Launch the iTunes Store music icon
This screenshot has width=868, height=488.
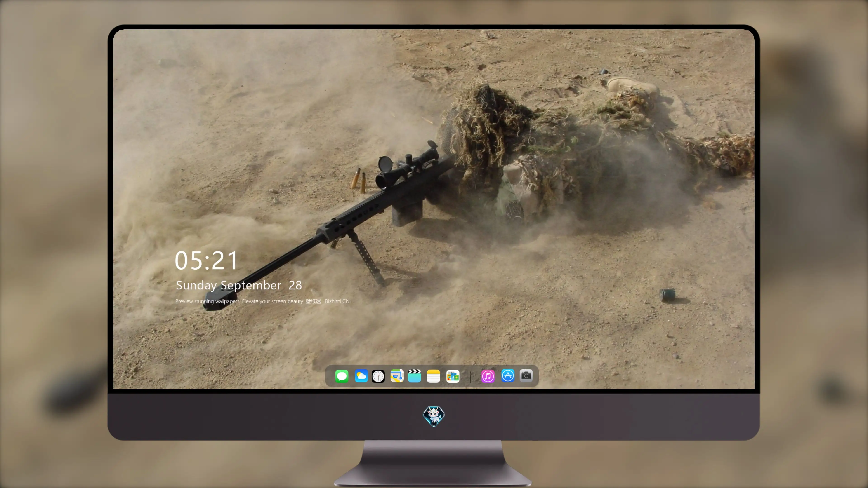[488, 376]
